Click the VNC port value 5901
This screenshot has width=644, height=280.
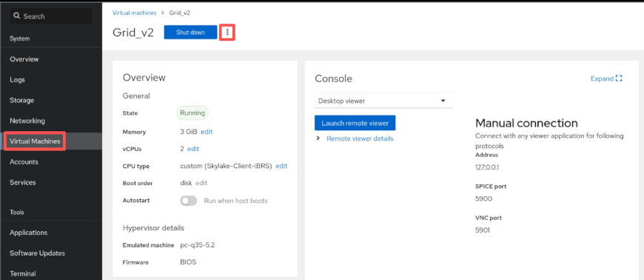[482, 230]
